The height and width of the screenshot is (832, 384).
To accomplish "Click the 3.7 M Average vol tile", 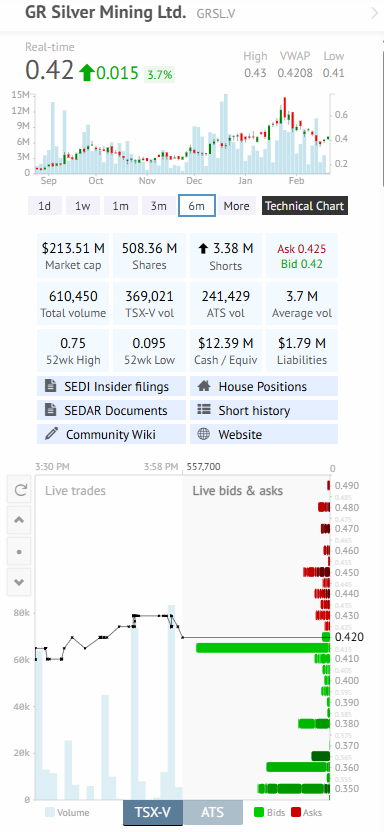I will [302, 303].
